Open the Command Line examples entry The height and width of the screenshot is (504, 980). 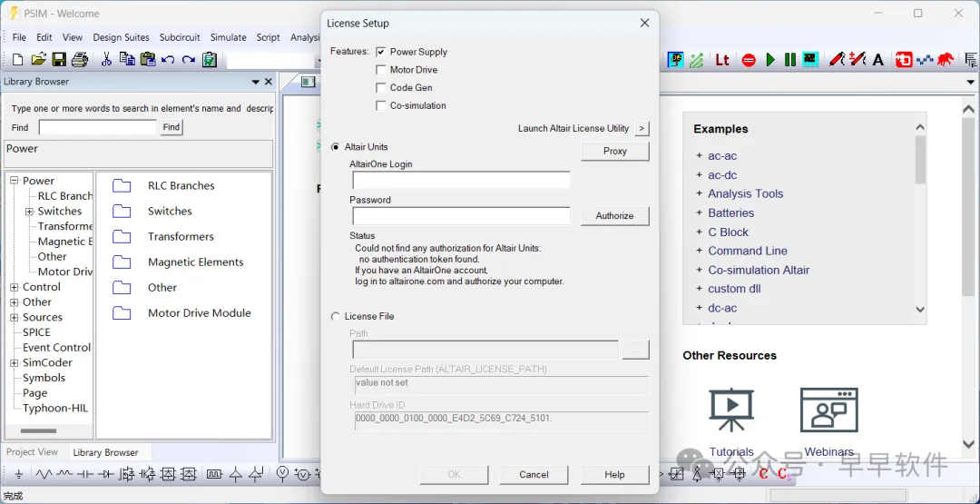click(x=748, y=251)
